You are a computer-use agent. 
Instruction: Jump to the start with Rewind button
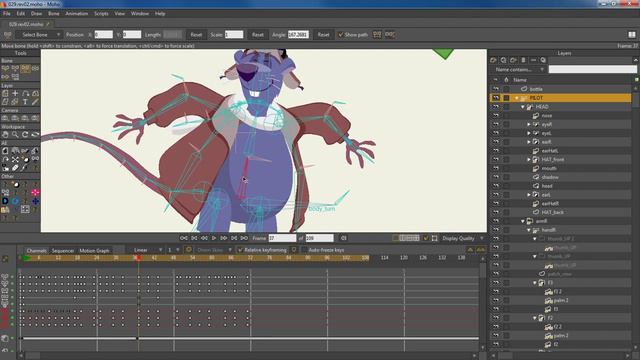(x=184, y=238)
